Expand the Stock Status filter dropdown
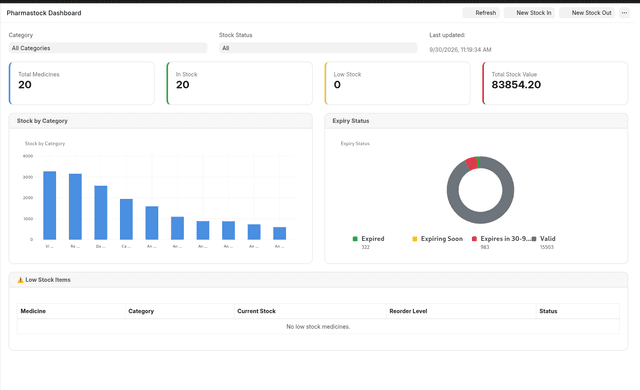The width and height of the screenshot is (640, 390). click(x=318, y=48)
